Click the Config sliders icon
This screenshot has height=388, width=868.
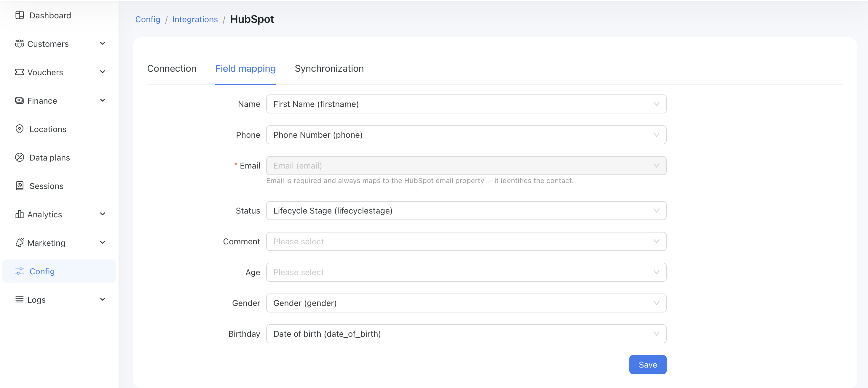[20, 271]
